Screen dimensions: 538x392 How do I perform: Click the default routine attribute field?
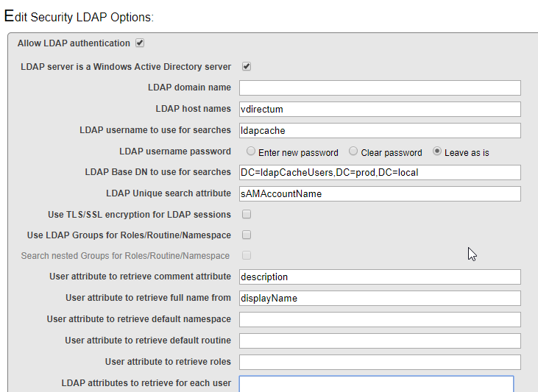[x=380, y=341]
